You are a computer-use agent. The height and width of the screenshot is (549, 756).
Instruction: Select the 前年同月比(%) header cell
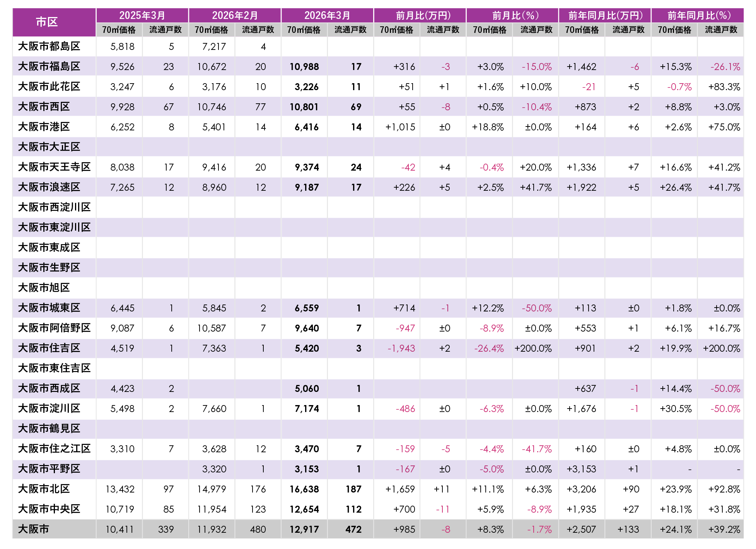697,15
